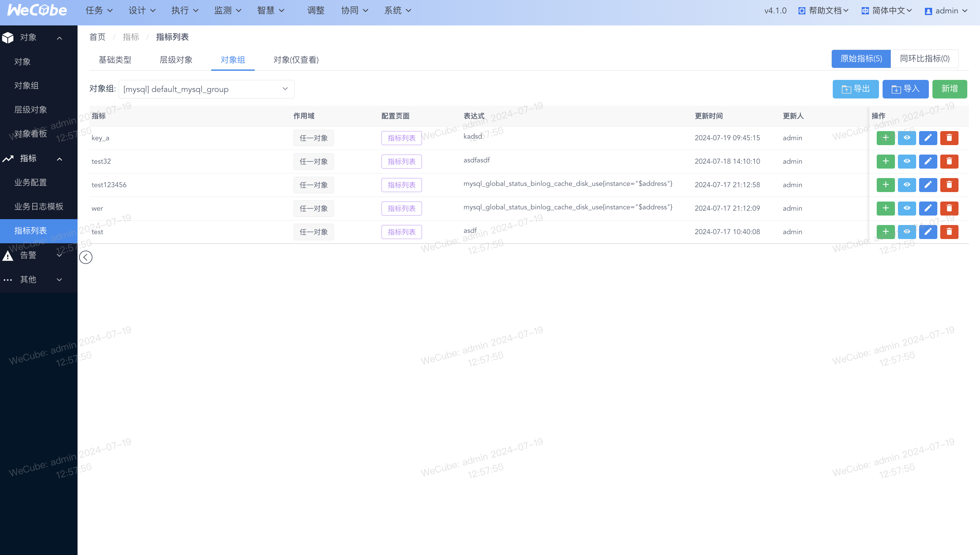Click the admin user avatar icon

click(928, 11)
